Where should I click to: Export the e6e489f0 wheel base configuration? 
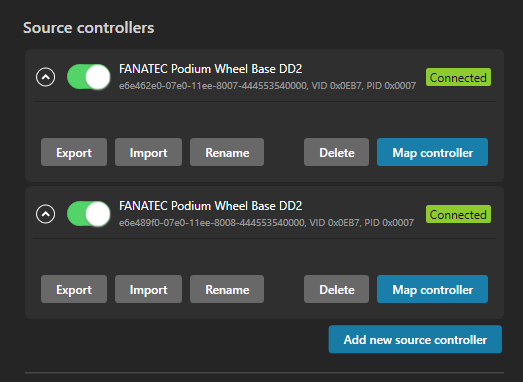[74, 289]
